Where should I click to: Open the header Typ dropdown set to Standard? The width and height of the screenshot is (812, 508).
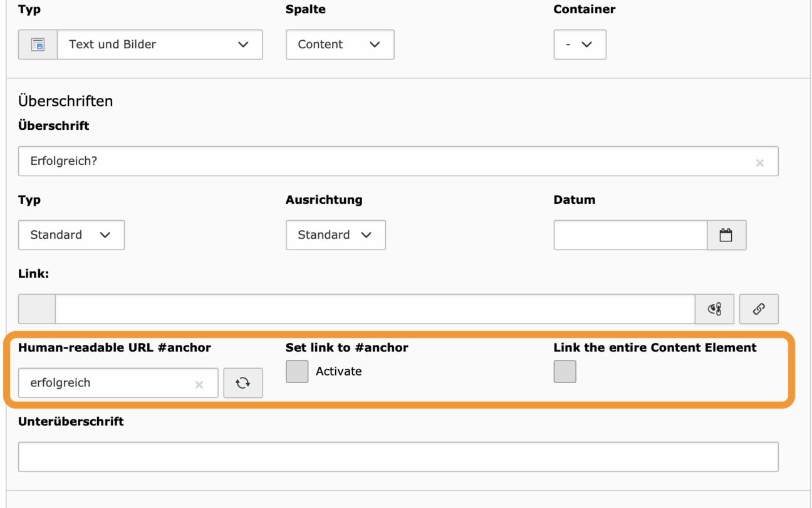point(71,235)
